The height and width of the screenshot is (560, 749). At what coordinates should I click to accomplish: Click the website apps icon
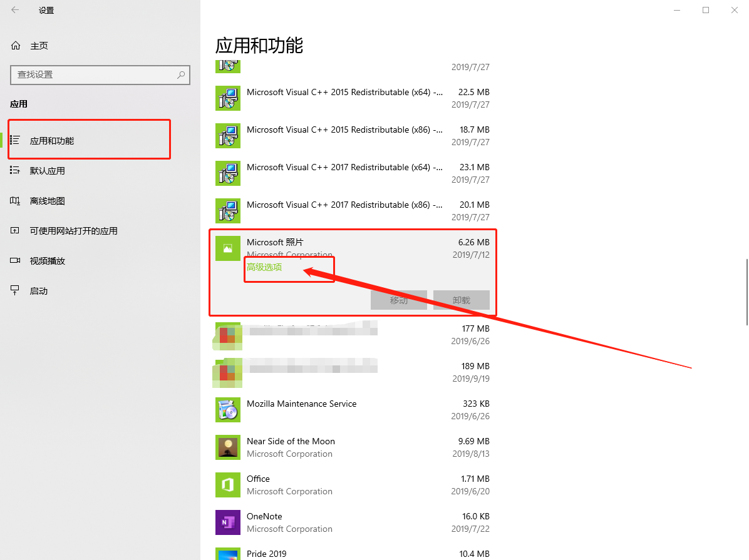click(x=15, y=231)
